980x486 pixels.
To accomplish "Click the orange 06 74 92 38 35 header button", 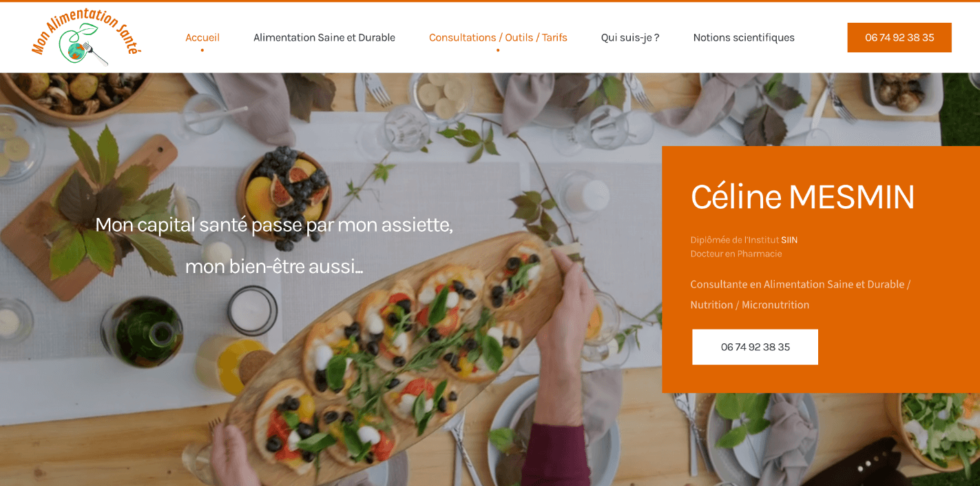I will coord(899,37).
